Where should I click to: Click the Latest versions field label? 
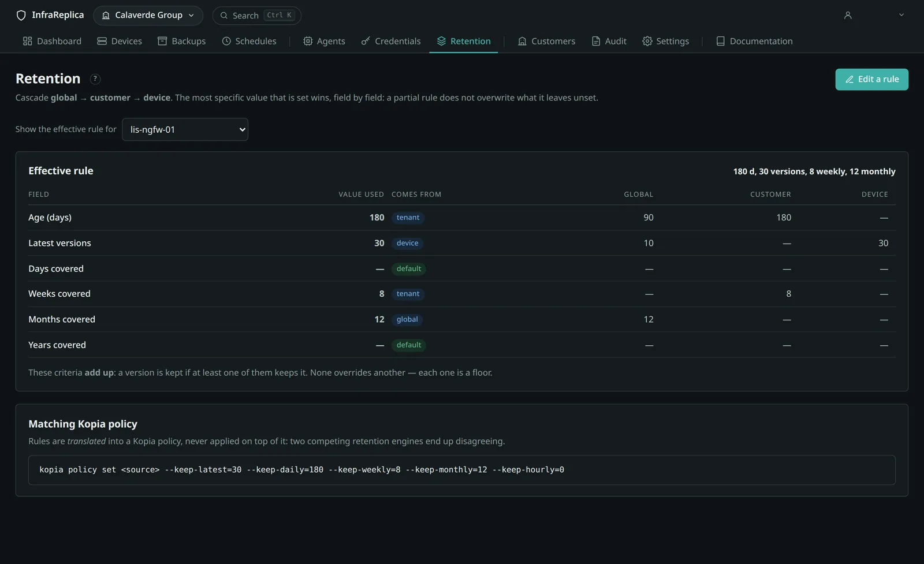tap(59, 243)
